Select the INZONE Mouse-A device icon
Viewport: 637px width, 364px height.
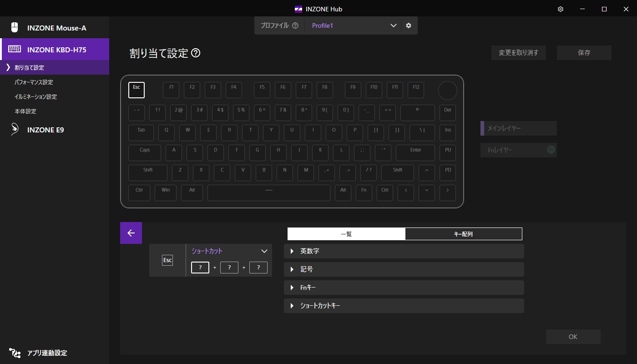point(15,27)
